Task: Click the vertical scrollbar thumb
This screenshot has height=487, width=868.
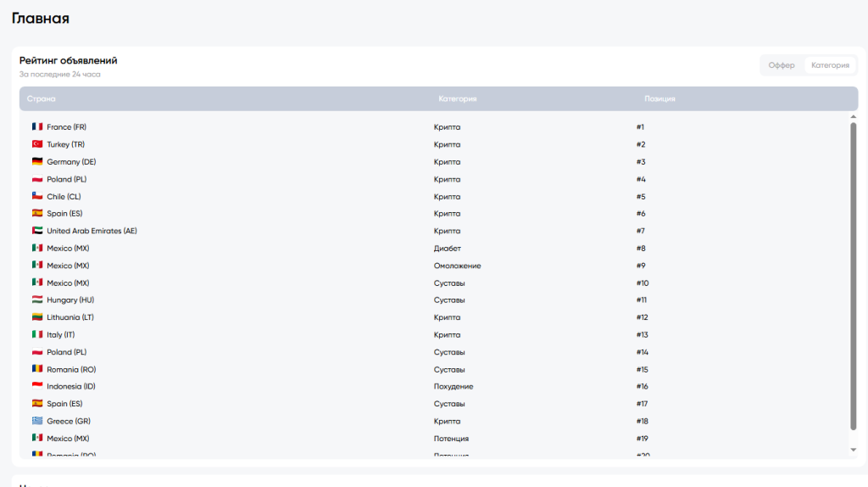Action: [853, 277]
